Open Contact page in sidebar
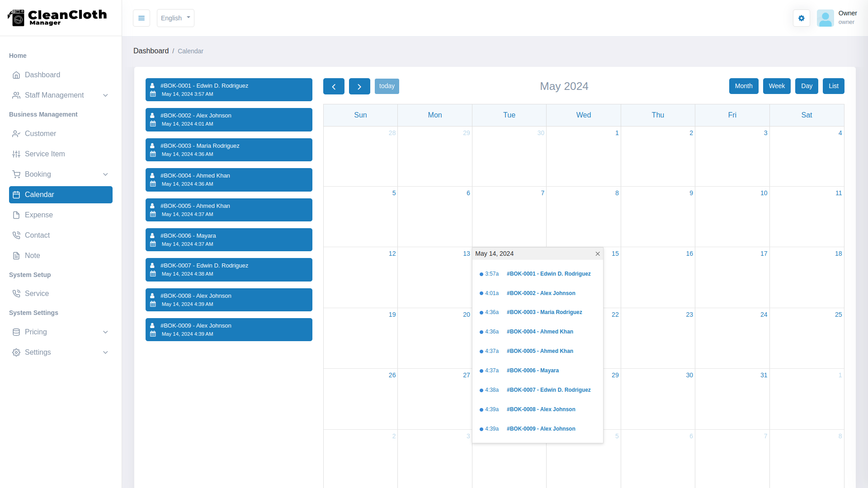Viewport: 868px width, 488px height. (37, 235)
